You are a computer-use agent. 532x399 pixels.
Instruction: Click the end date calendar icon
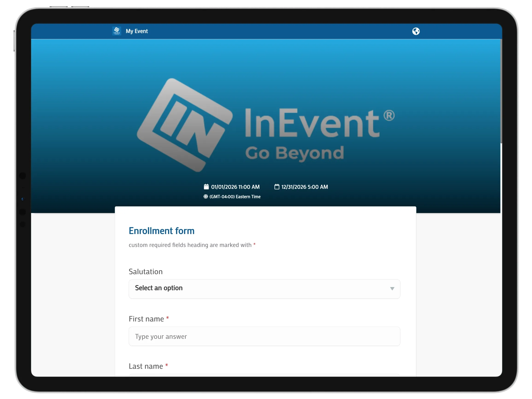277,187
